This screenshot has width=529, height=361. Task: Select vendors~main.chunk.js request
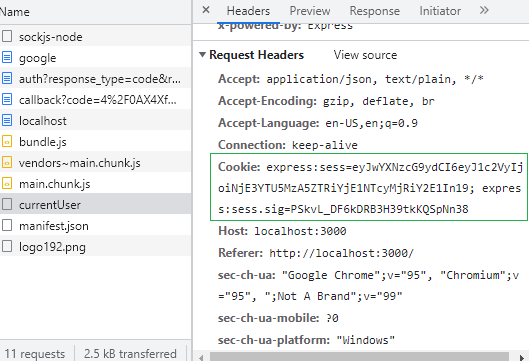coord(95,162)
